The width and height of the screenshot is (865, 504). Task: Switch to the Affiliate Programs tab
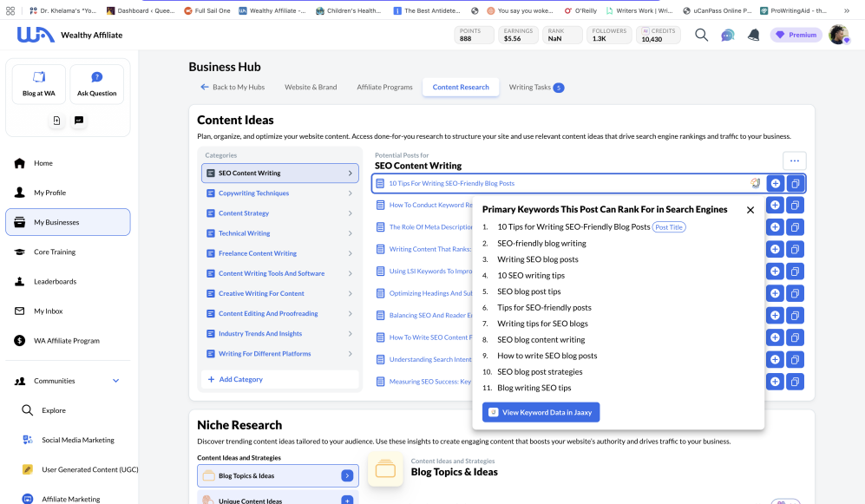[384, 87]
